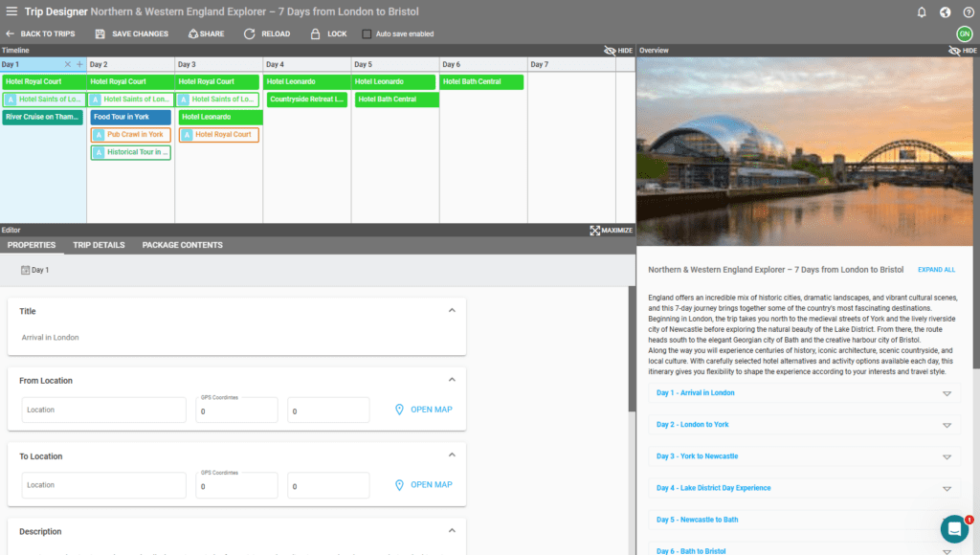This screenshot has height=555, width=980.
Task: Switch to the Trip Details tab
Action: pos(99,245)
